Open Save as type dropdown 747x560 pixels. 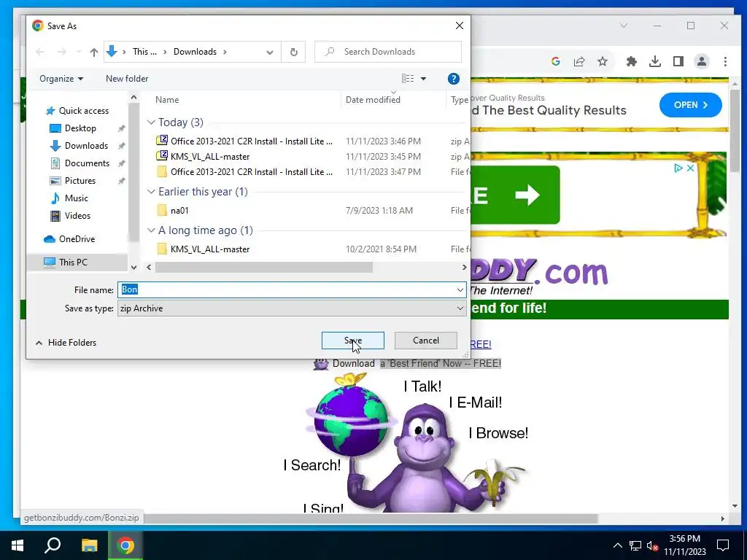tap(460, 308)
